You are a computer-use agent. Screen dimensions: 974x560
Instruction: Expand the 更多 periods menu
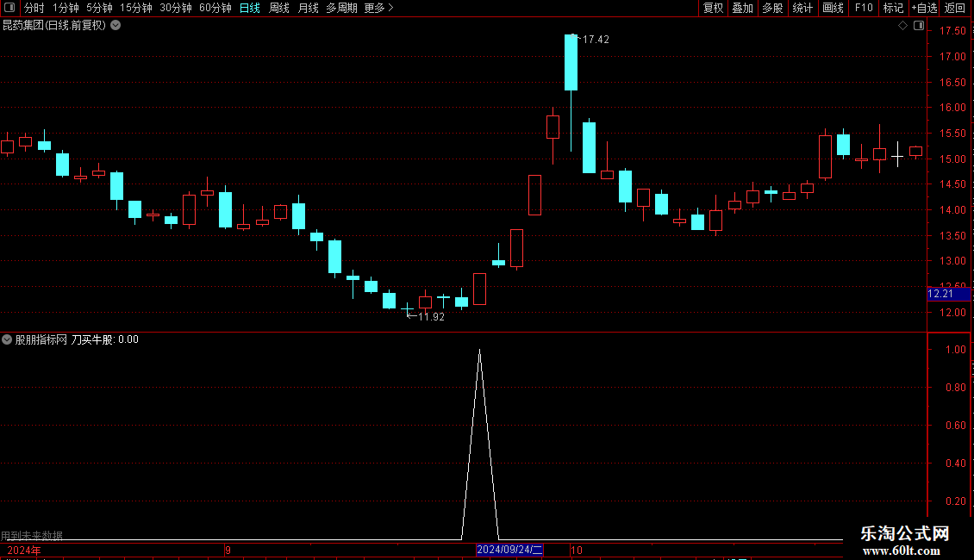click(378, 8)
